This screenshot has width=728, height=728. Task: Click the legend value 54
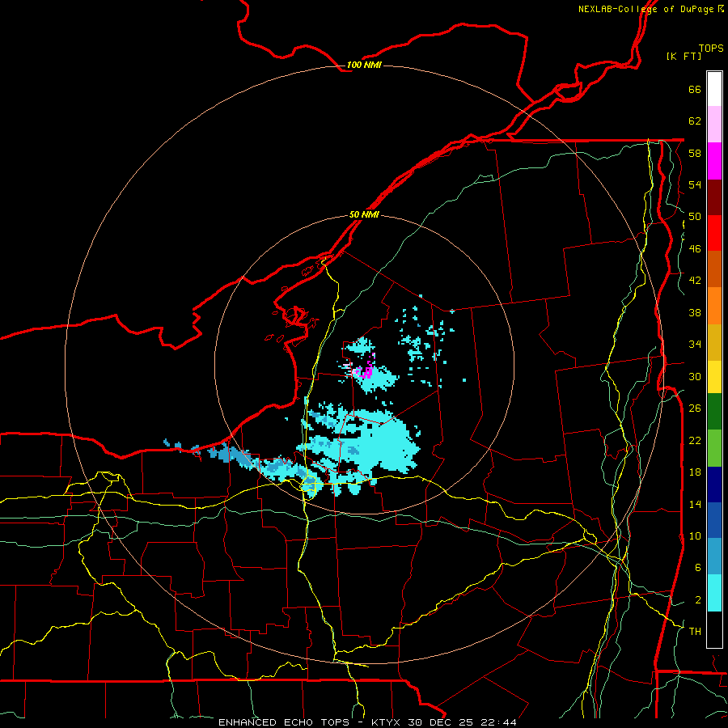(695, 184)
